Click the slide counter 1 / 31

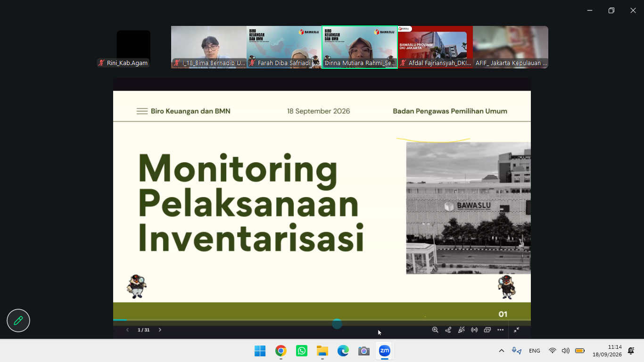tap(143, 330)
